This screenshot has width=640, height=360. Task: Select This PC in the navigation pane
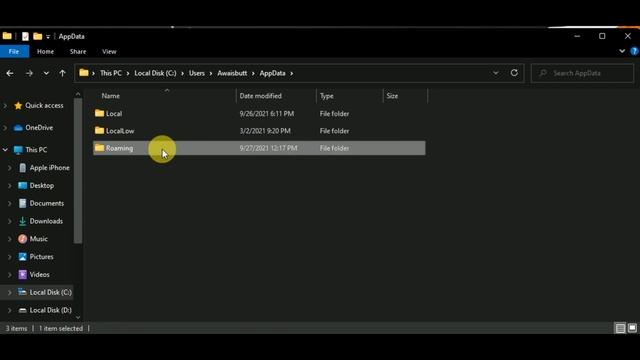[x=36, y=150]
